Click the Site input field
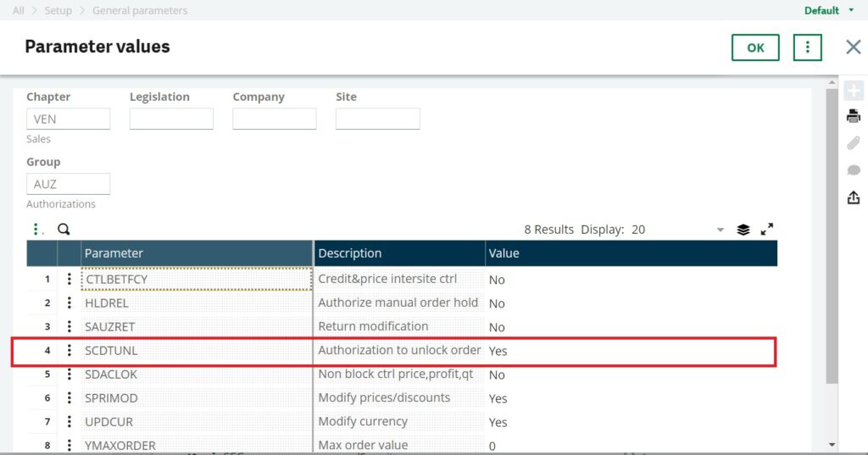This screenshot has width=868, height=455. click(x=377, y=119)
